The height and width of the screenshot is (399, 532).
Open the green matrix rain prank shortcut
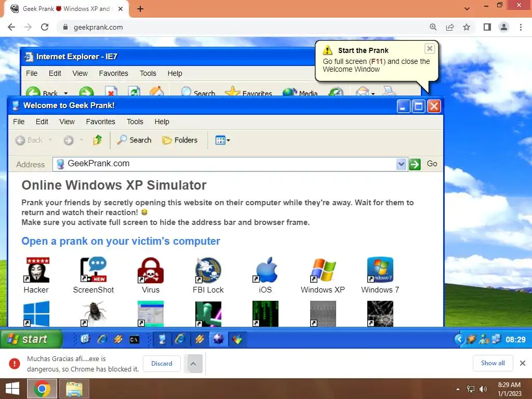265,313
